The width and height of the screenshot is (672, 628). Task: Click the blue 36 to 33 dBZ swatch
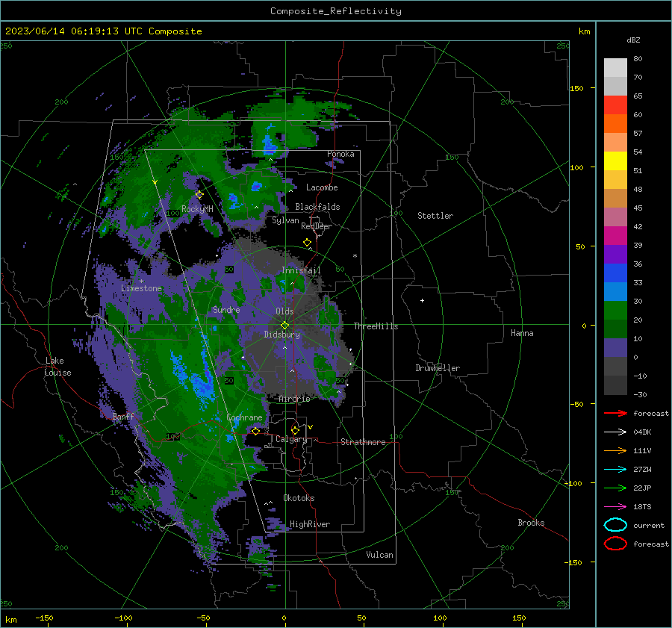615,273
